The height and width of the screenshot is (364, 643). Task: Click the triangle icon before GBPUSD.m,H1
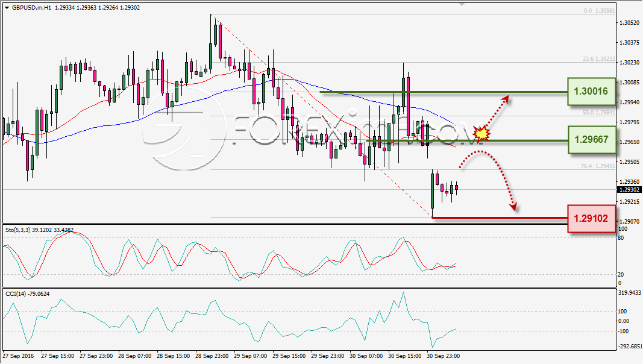[7, 8]
